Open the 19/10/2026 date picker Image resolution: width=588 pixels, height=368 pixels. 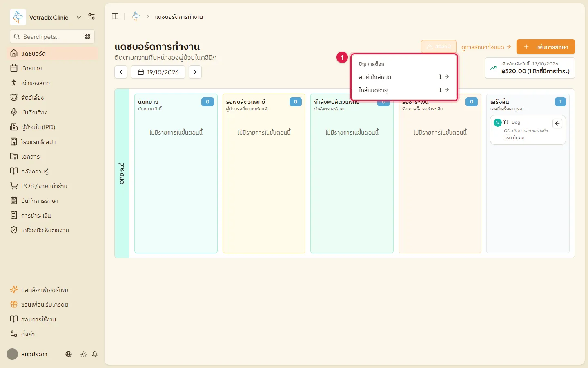tap(158, 72)
